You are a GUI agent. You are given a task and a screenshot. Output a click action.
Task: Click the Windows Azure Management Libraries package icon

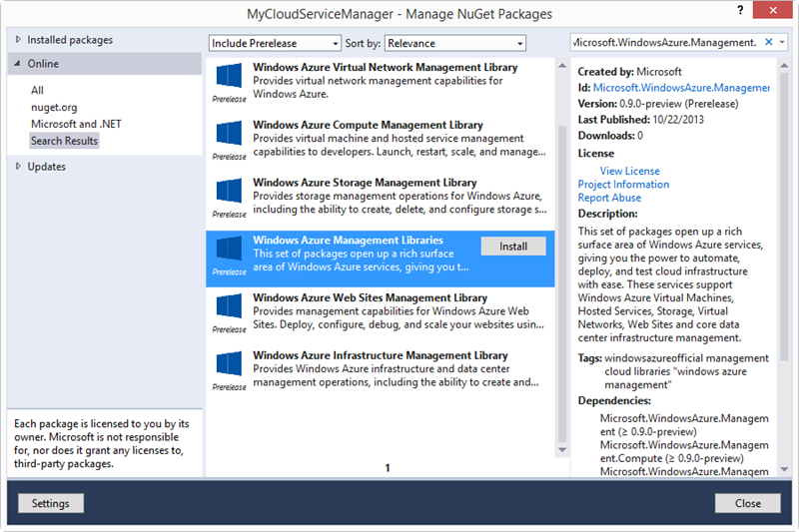coord(229,249)
